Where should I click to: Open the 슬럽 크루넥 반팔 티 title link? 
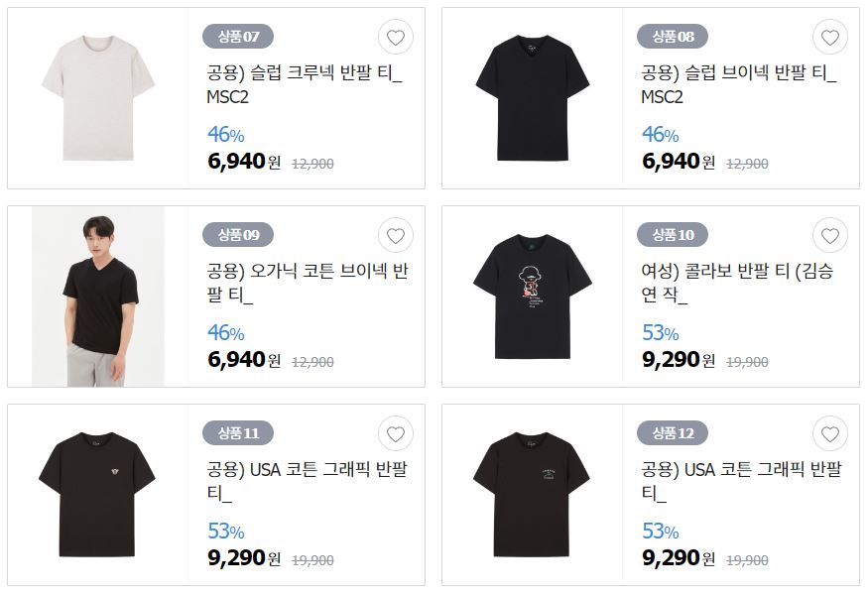pyautogui.click(x=305, y=84)
